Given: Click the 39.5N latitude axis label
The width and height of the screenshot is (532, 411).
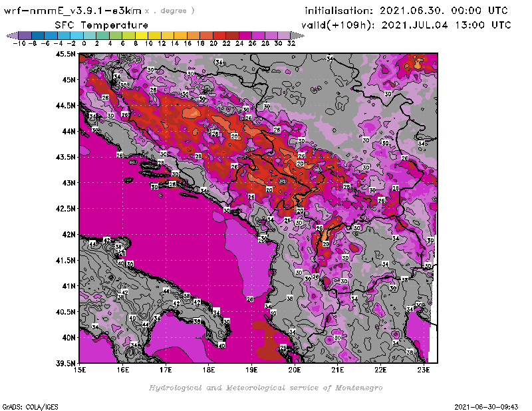Looking at the screenshot, I should pyautogui.click(x=65, y=364).
